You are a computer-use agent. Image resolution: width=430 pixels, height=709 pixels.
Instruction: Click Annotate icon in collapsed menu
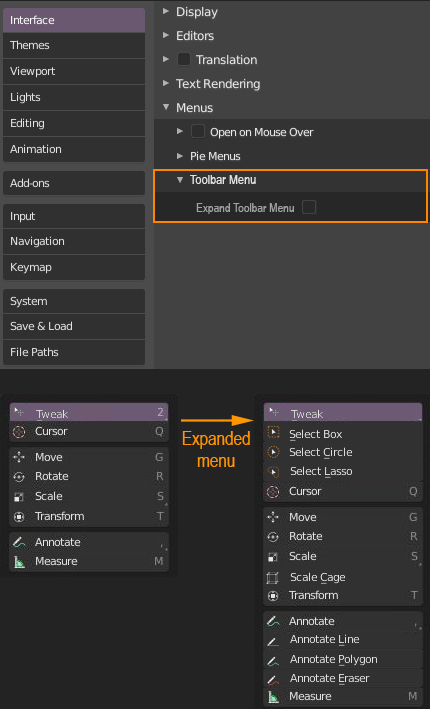point(19,542)
